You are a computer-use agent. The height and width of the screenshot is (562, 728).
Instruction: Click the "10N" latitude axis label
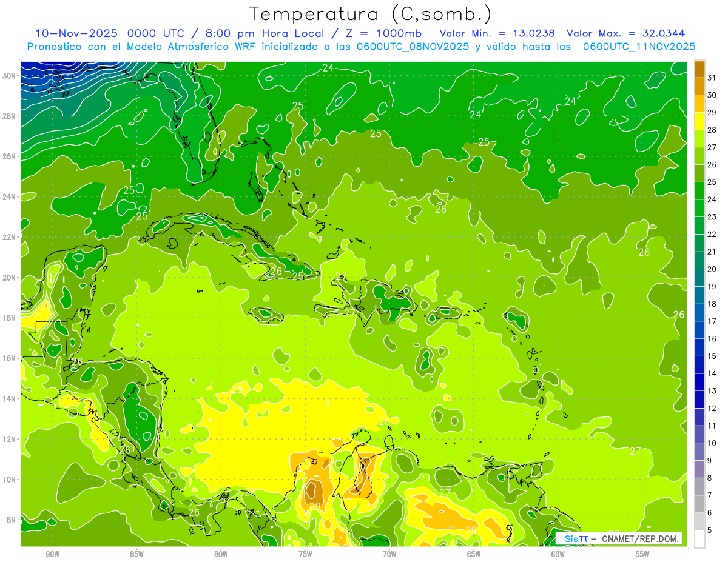point(10,479)
